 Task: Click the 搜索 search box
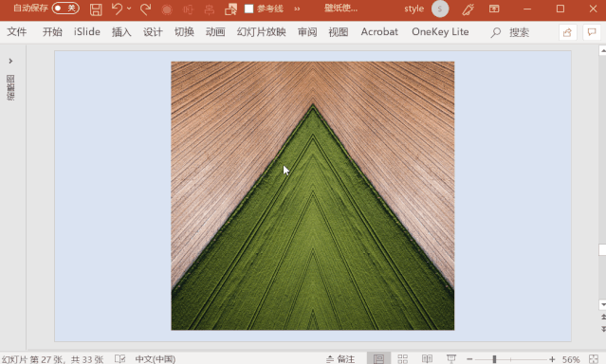[510, 32]
